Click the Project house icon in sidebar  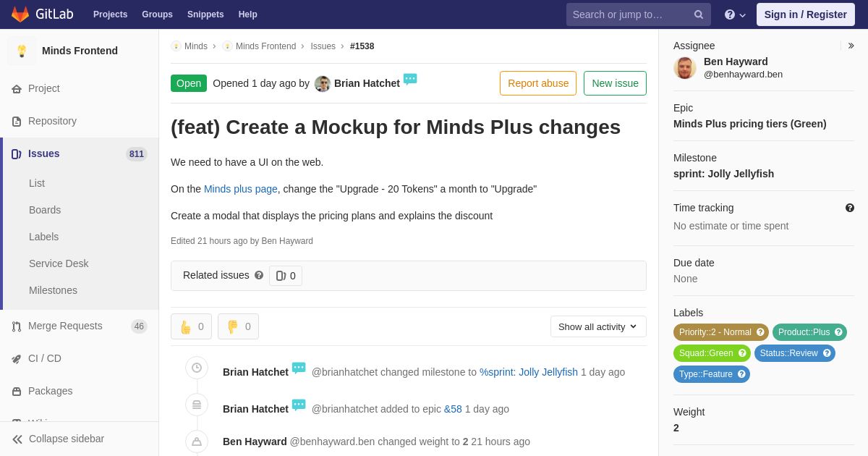click(x=17, y=89)
